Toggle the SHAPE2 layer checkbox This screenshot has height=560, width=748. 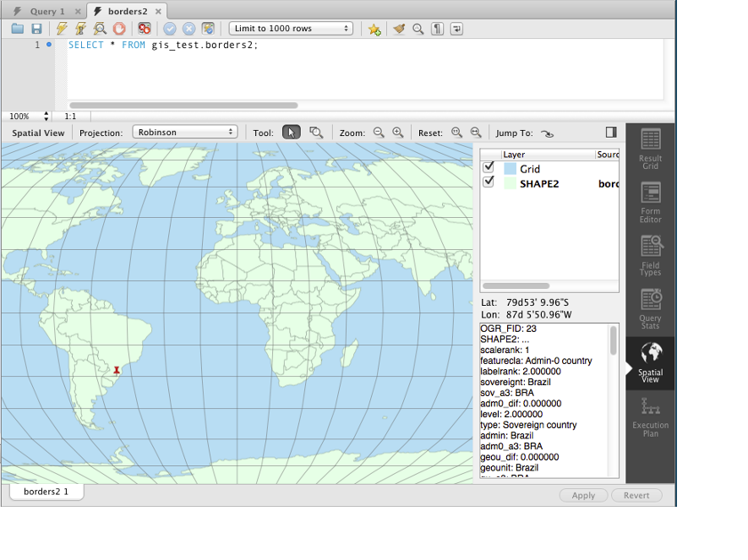coord(489,182)
